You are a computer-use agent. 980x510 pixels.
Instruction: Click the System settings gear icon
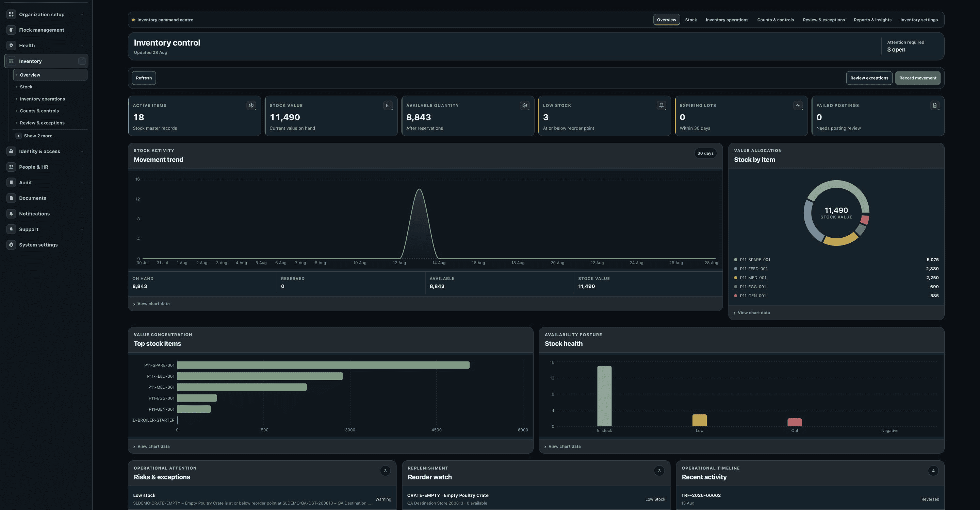pos(11,245)
